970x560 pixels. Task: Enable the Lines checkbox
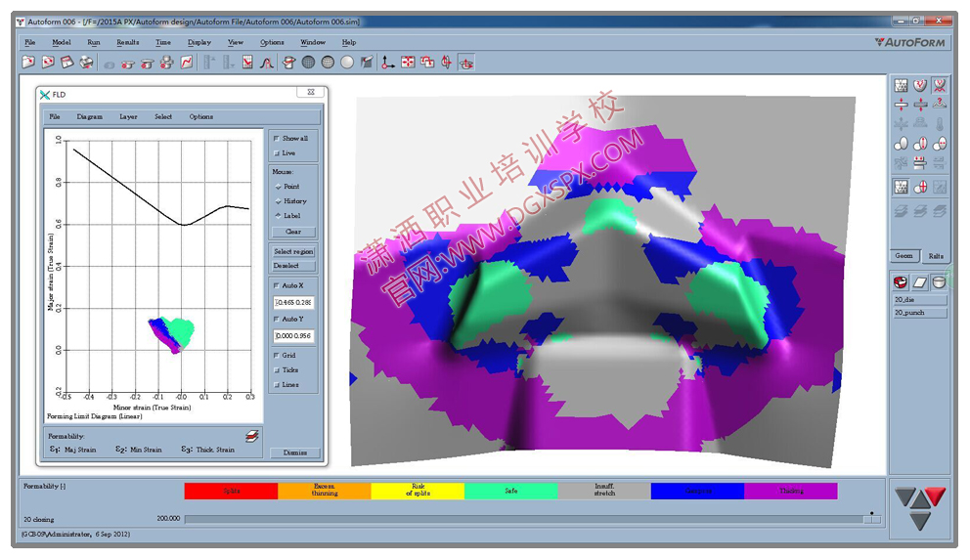(x=277, y=385)
